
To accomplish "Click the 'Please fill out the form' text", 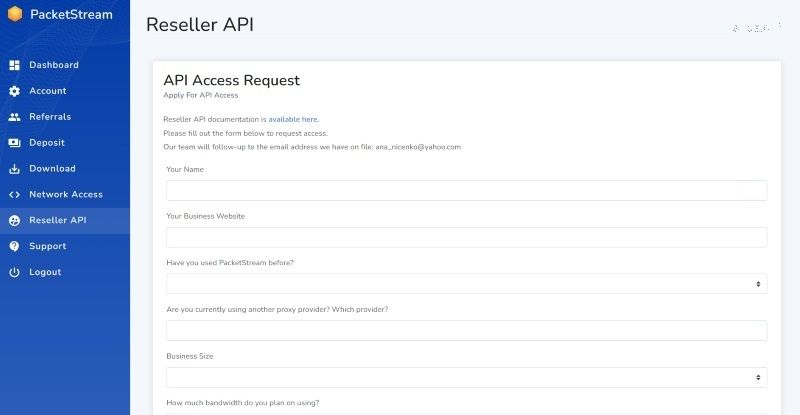I will 245,133.
